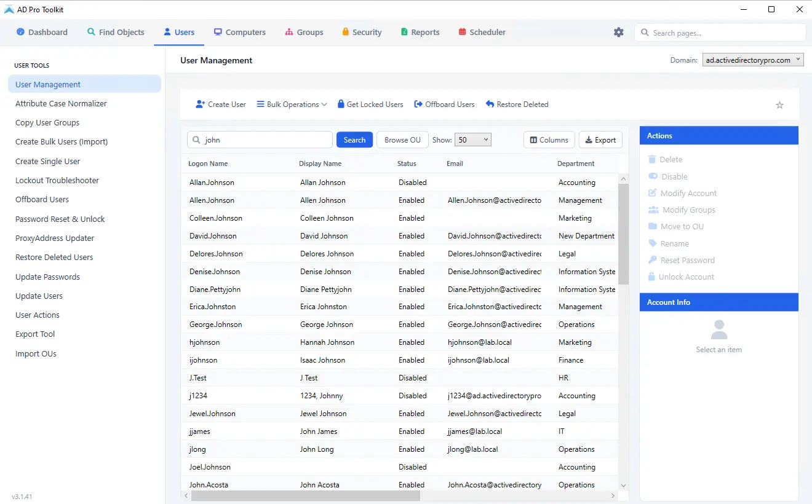Viewport: 812px width, 504px height.
Task: Open Lockout Troubleshooter in sidebar
Action: point(84,180)
